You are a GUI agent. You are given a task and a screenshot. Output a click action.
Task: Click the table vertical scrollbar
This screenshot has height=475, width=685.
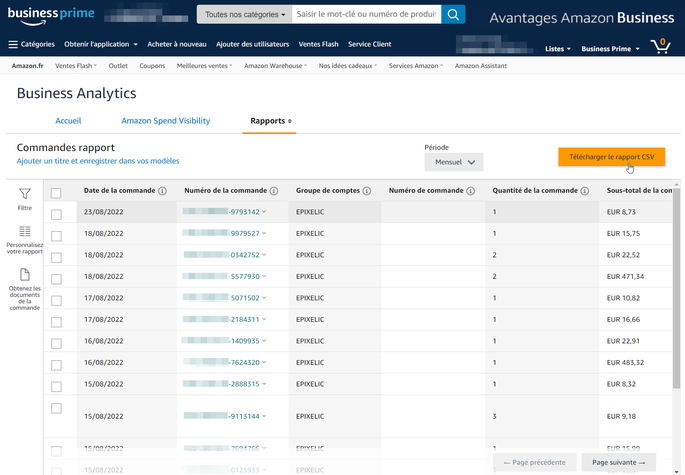point(676,286)
